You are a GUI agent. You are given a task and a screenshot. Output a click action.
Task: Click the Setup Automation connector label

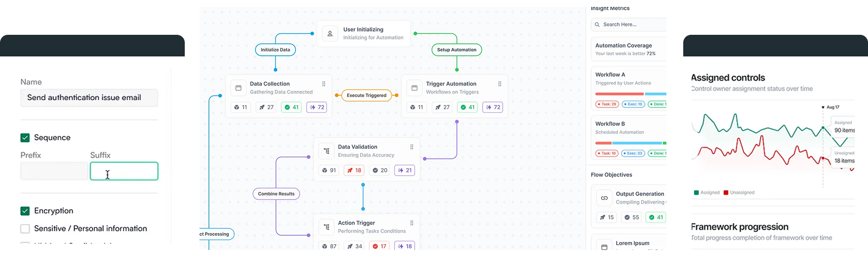[x=456, y=50]
